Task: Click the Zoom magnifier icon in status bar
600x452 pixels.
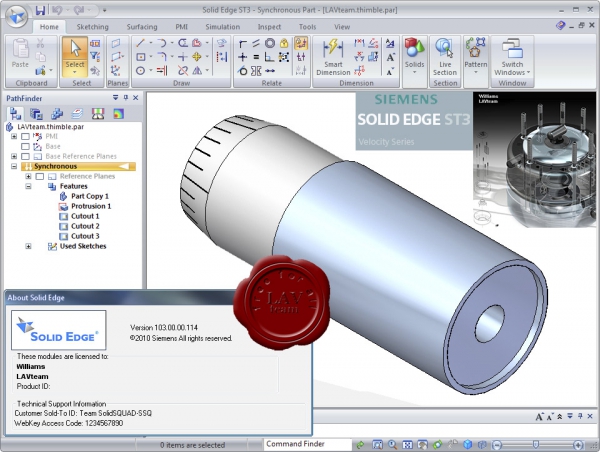Action: point(393,445)
